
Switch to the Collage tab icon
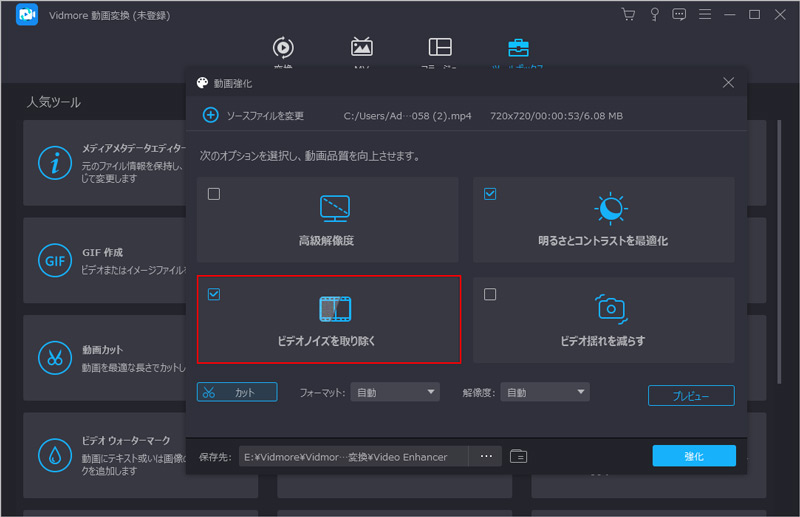click(440, 47)
